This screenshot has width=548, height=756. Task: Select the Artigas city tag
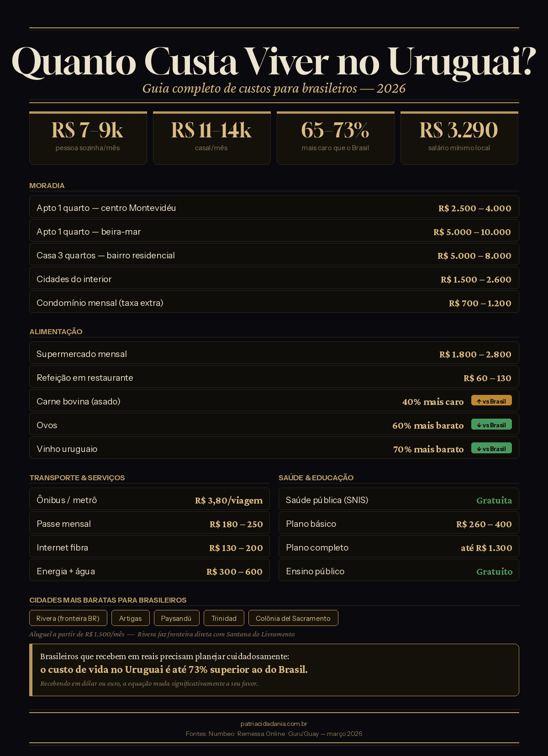pyautogui.click(x=130, y=618)
